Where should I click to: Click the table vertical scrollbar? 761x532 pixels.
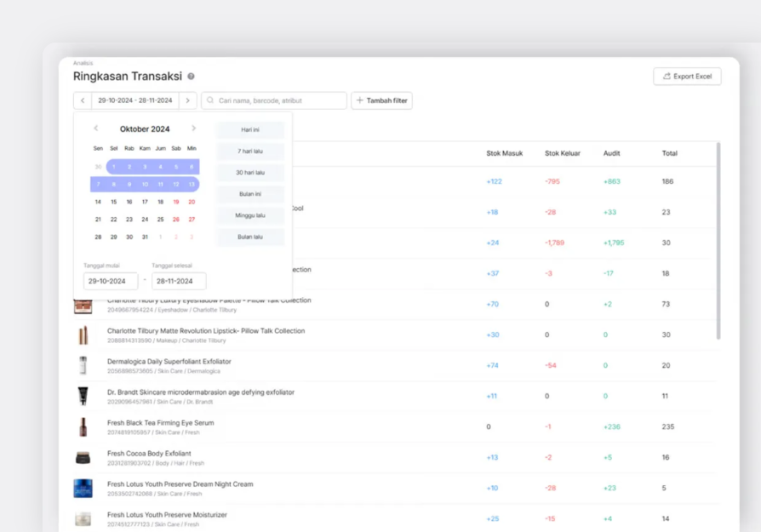(x=718, y=241)
